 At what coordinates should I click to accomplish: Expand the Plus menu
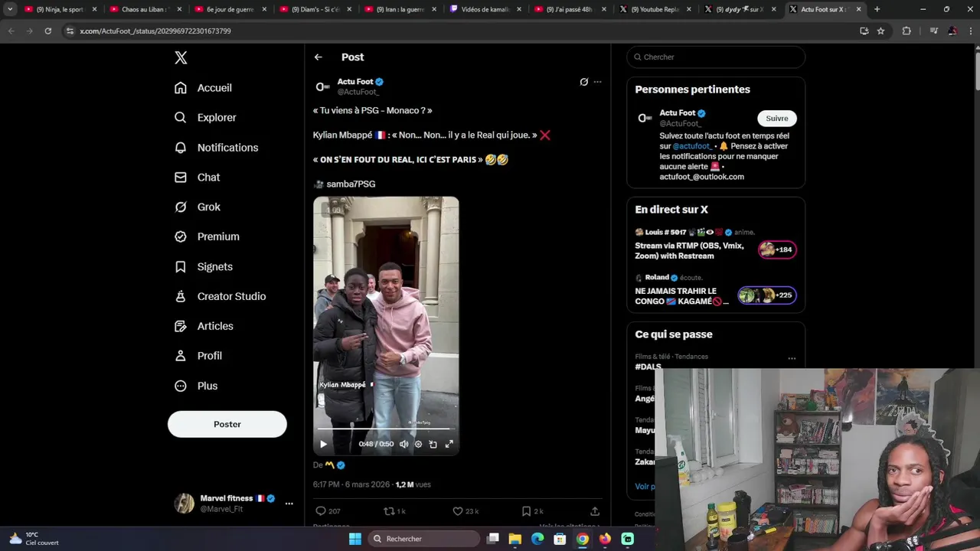[196, 386]
